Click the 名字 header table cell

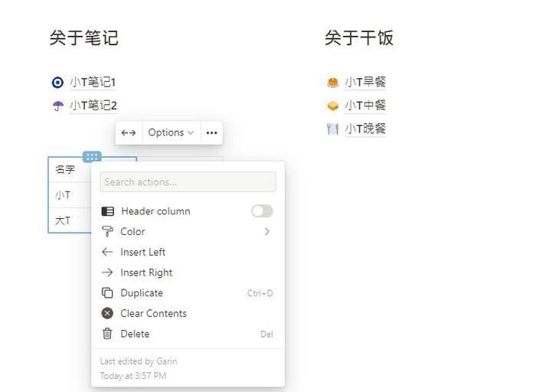(x=70, y=169)
